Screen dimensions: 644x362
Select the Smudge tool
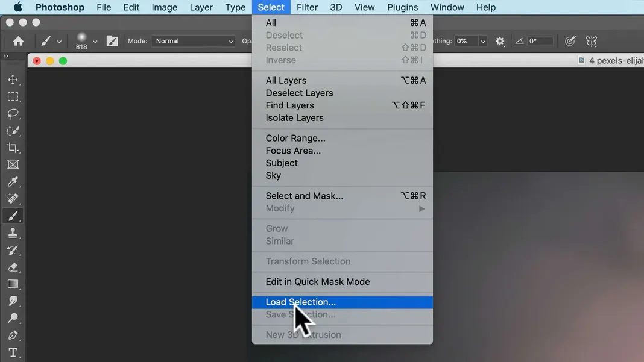click(13, 301)
